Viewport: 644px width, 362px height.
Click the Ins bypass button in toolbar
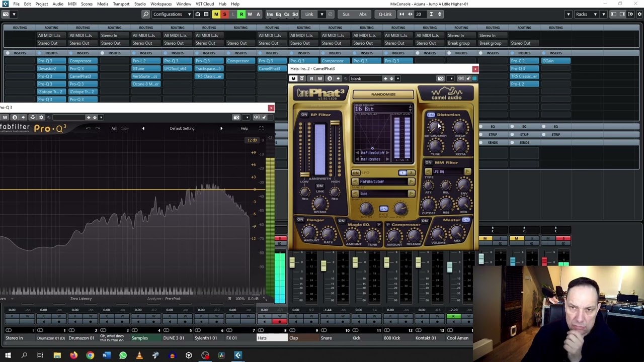(270, 14)
